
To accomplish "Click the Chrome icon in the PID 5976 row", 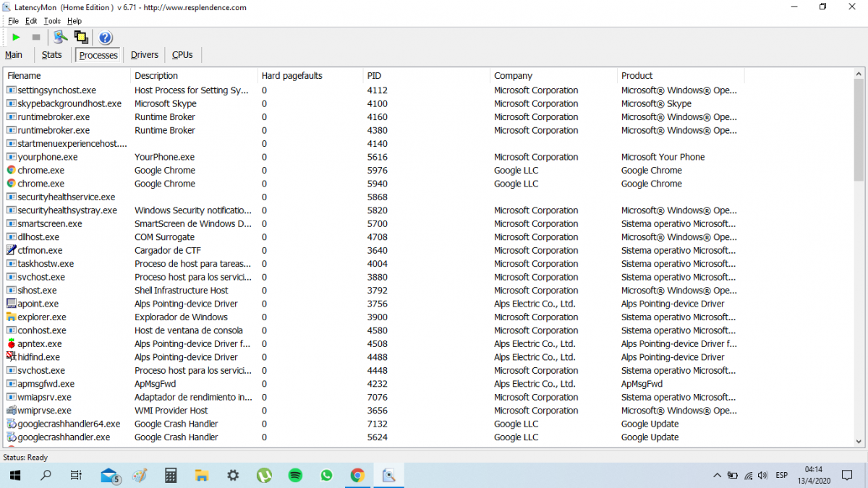I will pyautogui.click(x=12, y=171).
